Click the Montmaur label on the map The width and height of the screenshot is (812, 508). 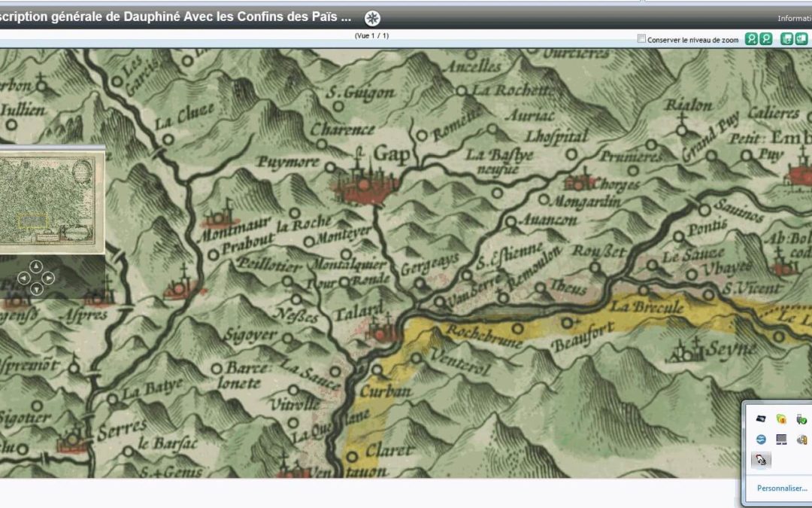point(234,230)
